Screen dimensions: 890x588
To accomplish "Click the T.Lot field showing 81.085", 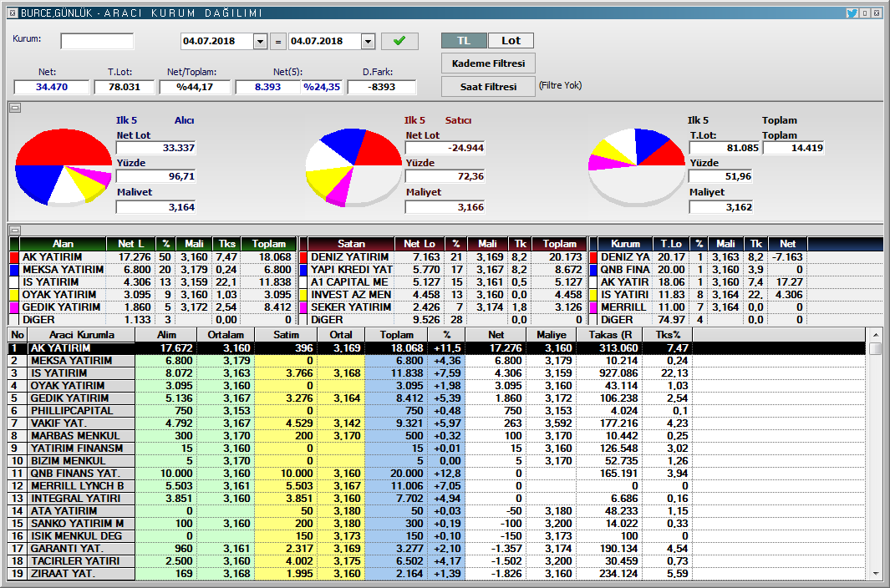I will point(725,148).
